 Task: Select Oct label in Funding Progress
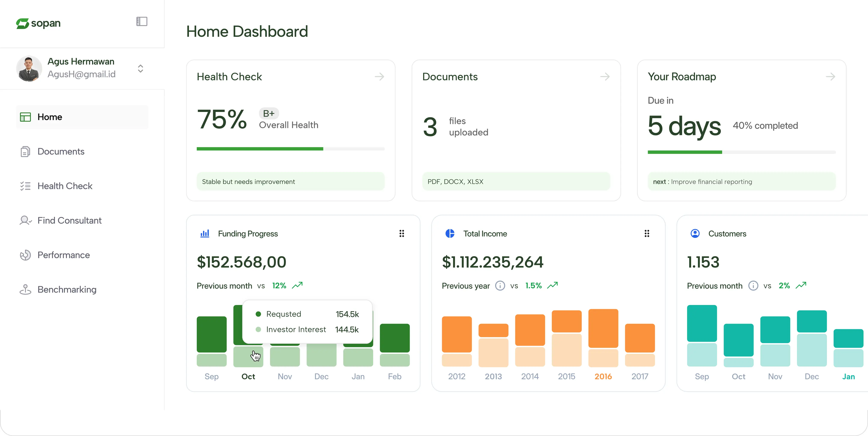248,376
